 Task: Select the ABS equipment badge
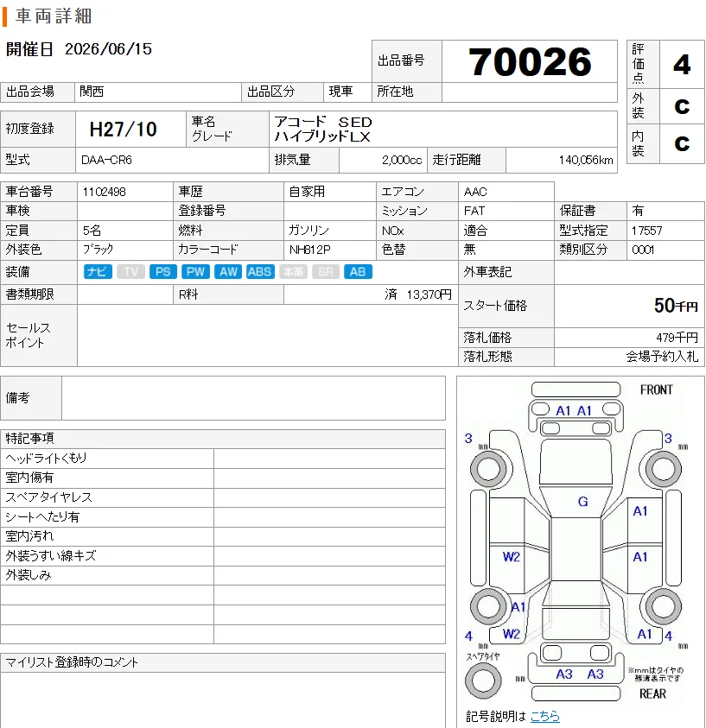coord(260,272)
